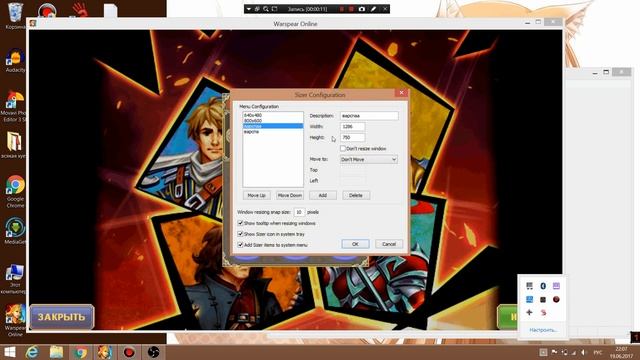Switch to Warspear Online taskbar icon
640x360 pixels.
click(x=104, y=352)
